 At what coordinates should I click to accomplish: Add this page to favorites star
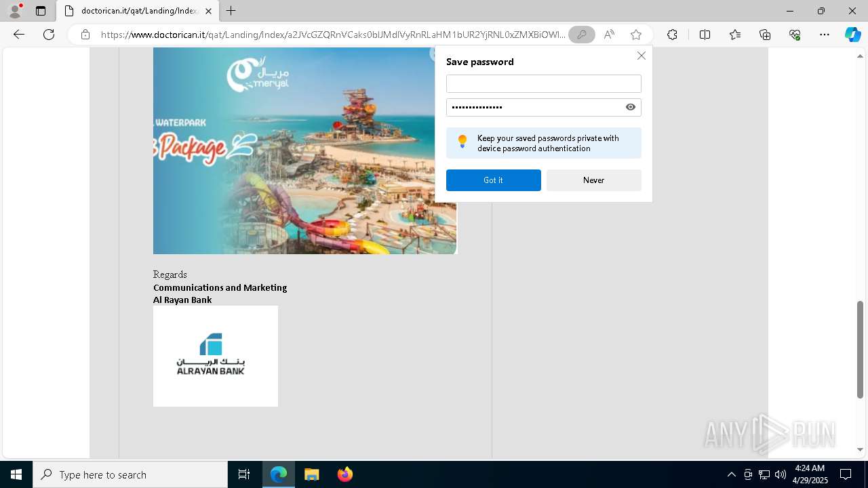636,35
